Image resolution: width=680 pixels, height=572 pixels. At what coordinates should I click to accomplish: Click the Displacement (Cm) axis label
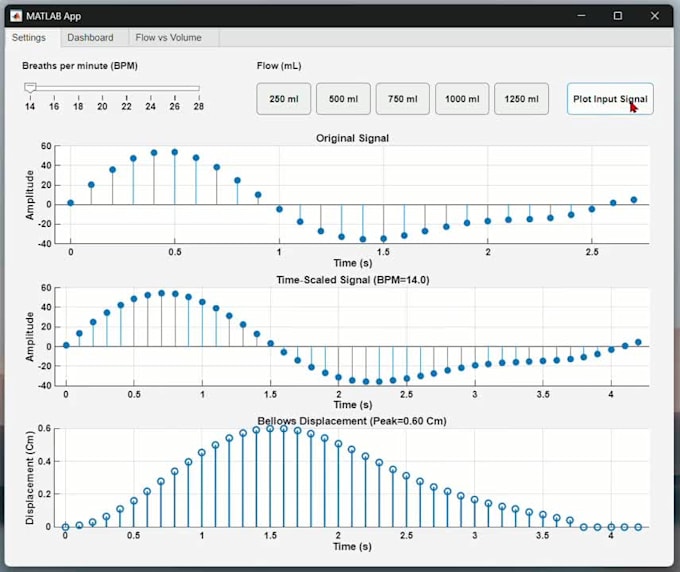point(29,478)
